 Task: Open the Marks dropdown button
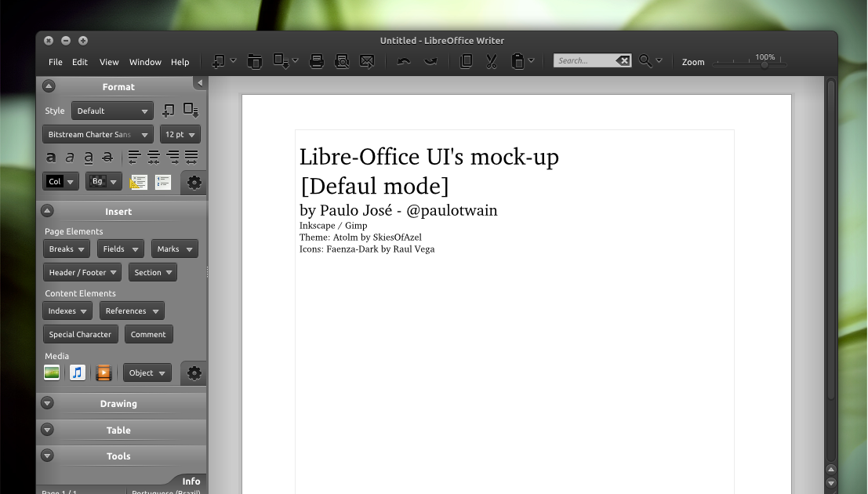click(x=174, y=249)
